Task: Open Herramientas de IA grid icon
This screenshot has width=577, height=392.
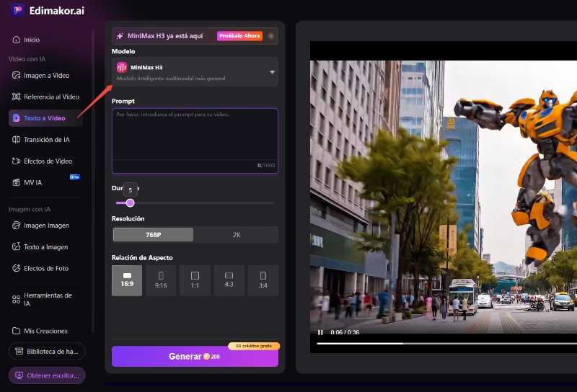Action: tap(16, 299)
